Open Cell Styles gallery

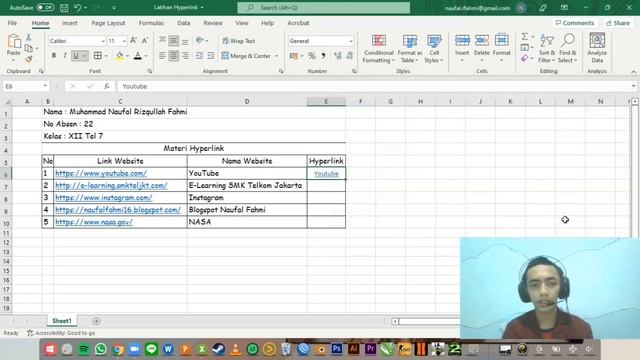click(x=434, y=49)
